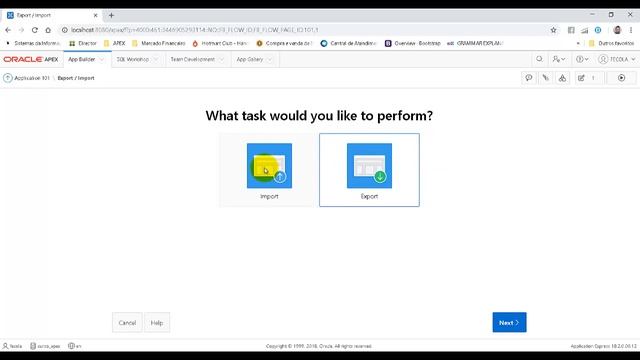Open the Chrome profile avatar
The image size is (640, 360).
(617, 30)
